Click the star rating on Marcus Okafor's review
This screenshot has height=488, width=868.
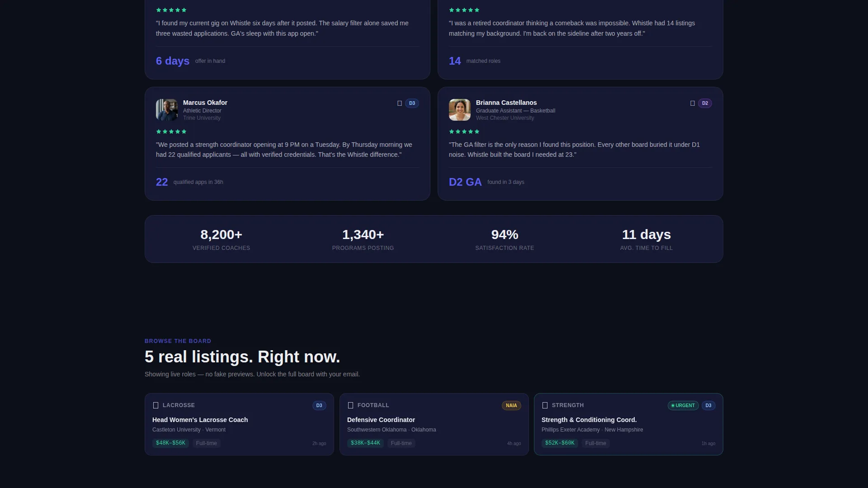[171, 131]
